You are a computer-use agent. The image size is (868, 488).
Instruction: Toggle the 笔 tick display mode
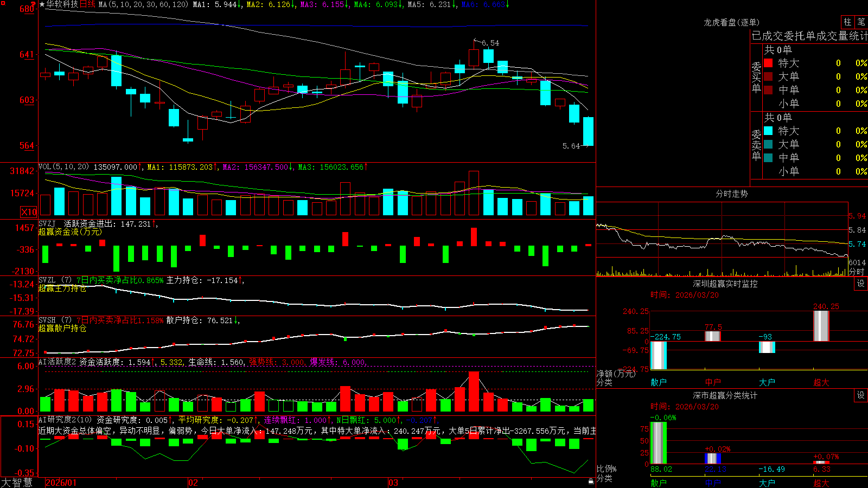pyautogui.click(x=861, y=22)
